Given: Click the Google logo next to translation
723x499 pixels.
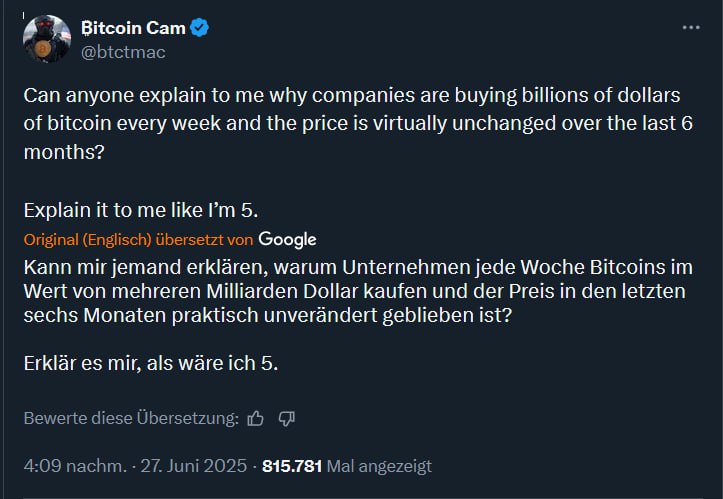Looking at the screenshot, I should (x=287, y=239).
